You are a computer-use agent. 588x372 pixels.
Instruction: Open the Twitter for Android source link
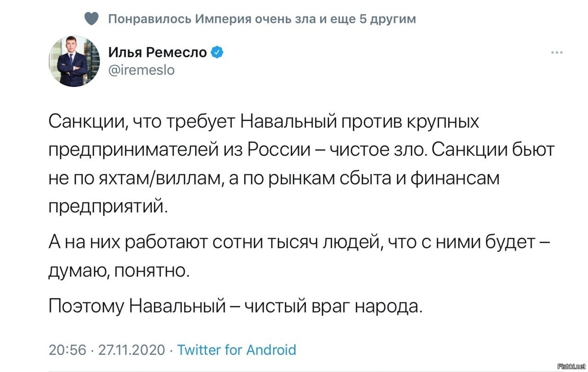tap(237, 350)
